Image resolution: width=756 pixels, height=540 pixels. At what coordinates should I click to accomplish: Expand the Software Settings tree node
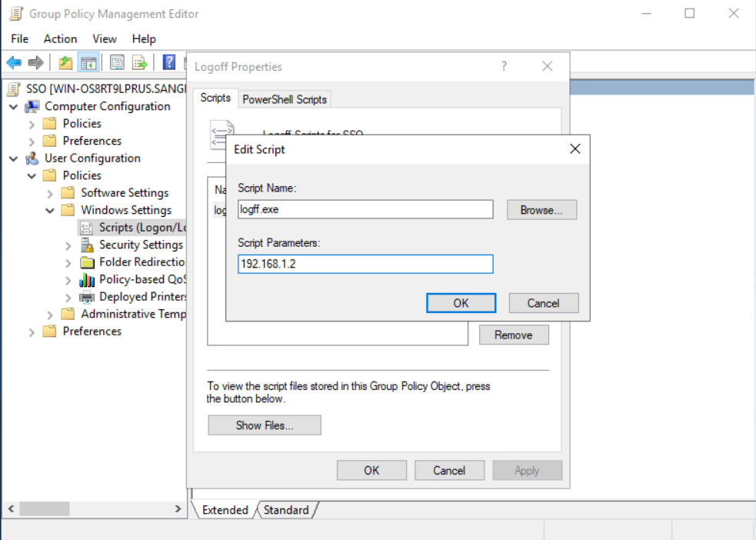[50, 193]
